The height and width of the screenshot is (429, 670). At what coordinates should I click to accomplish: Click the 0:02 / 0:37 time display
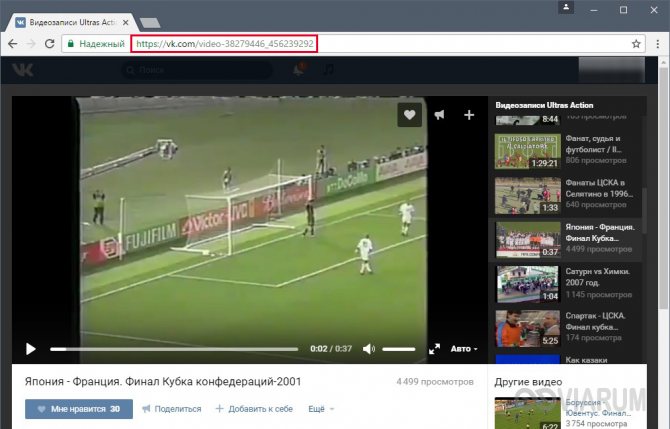click(x=331, y=349)
